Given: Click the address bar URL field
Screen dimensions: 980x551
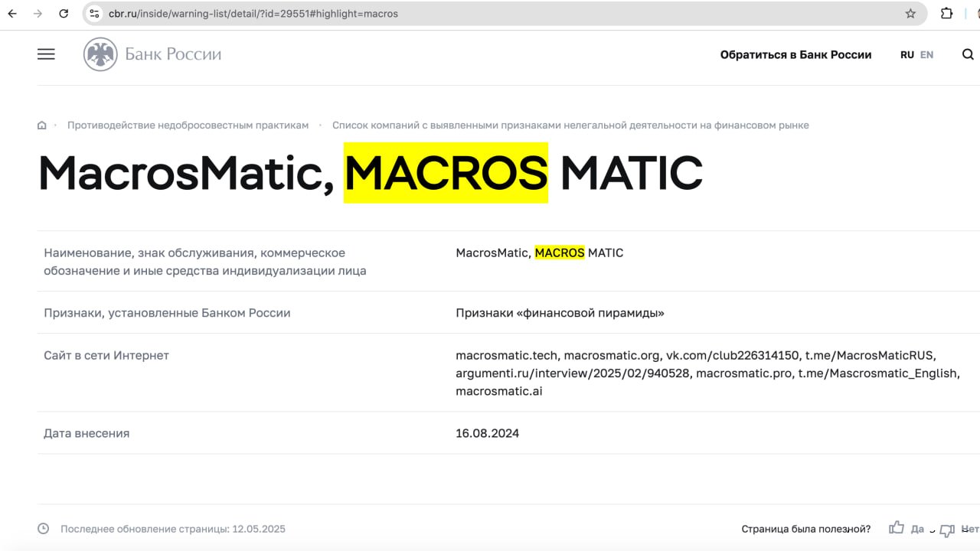Looking at the screenshot, I should [505, 14].
